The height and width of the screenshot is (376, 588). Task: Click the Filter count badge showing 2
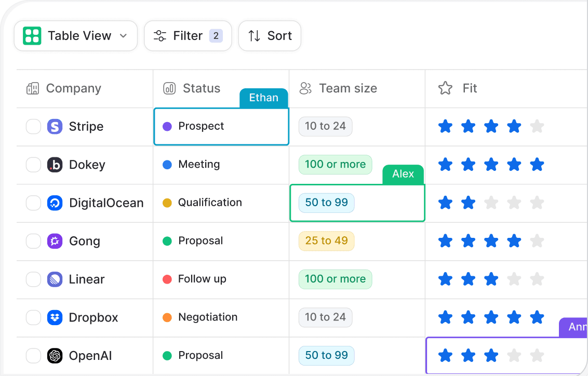216,36
